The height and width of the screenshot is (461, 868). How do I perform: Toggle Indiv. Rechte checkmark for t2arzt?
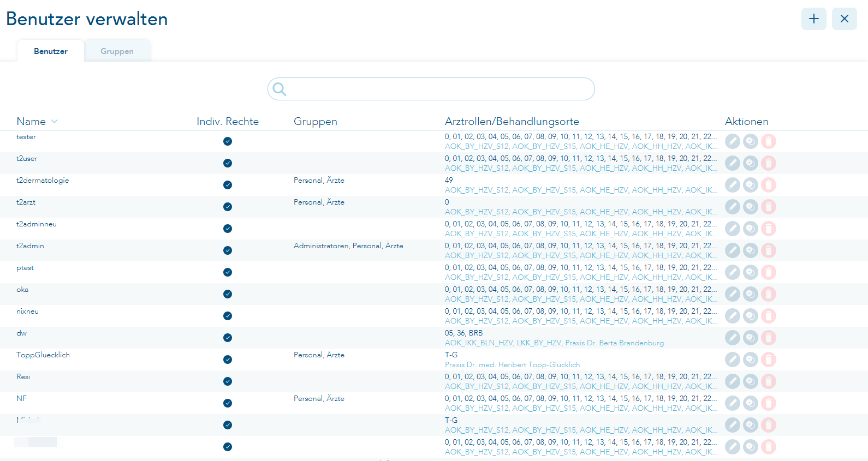pos(228,207)
